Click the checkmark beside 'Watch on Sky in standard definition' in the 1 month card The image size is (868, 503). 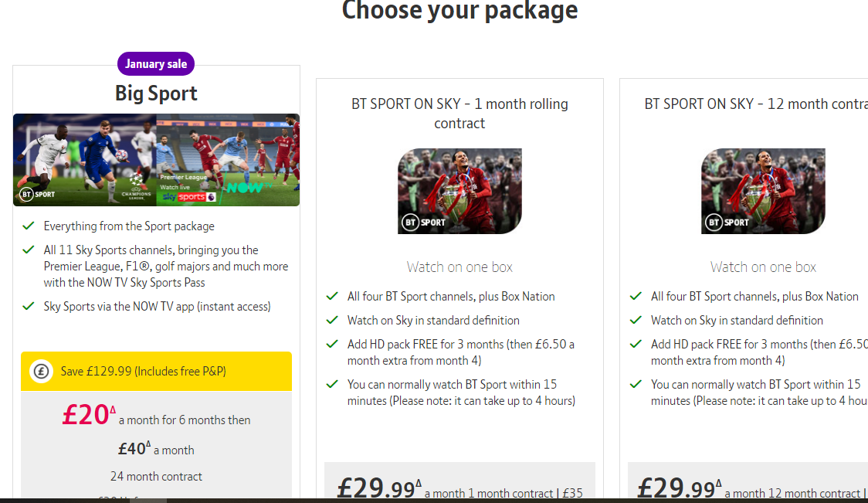click(x=332, y=321)
